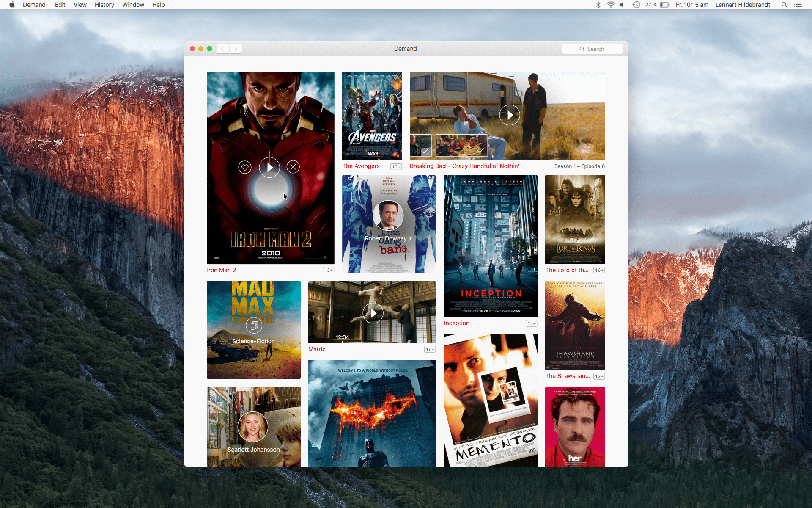Open the Memento movie poster
The height and width of the screenshot is (508, 812).
click(491, 400)
